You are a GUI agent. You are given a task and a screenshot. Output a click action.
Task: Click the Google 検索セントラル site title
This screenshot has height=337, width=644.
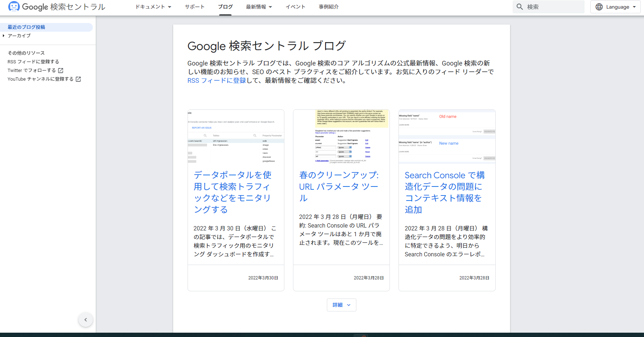[64, 7]
